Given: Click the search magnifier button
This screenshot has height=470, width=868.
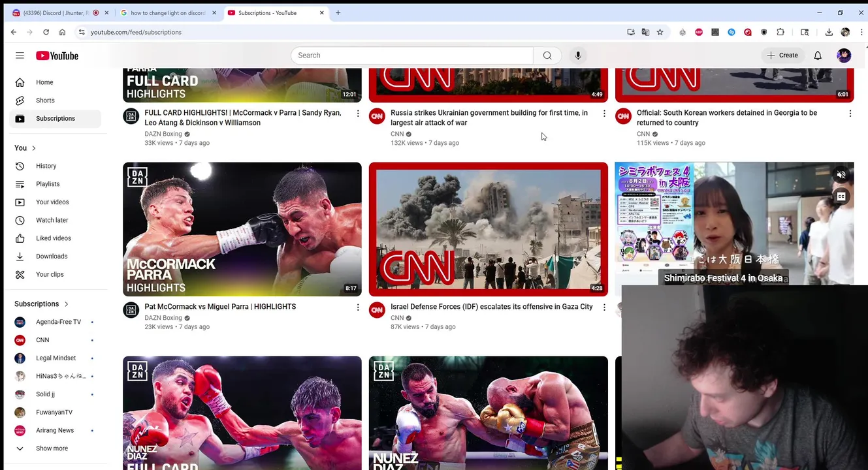Looking at the screenshot, I should [547, 55].
